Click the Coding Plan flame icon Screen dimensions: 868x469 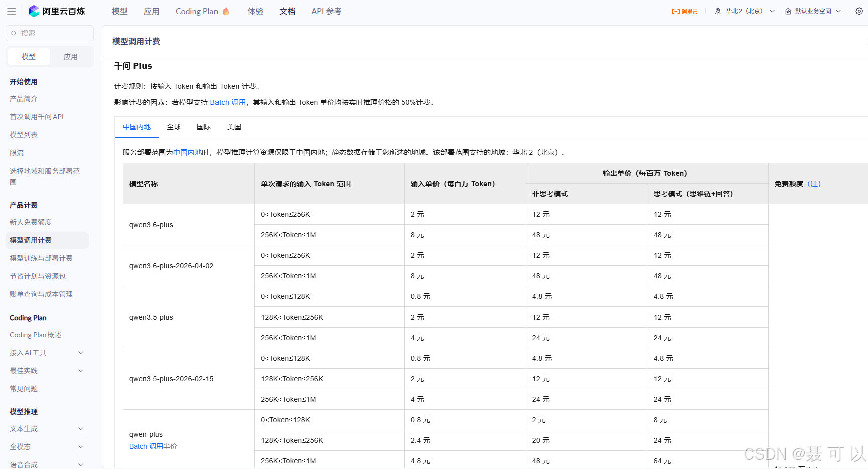pos(226,11)
